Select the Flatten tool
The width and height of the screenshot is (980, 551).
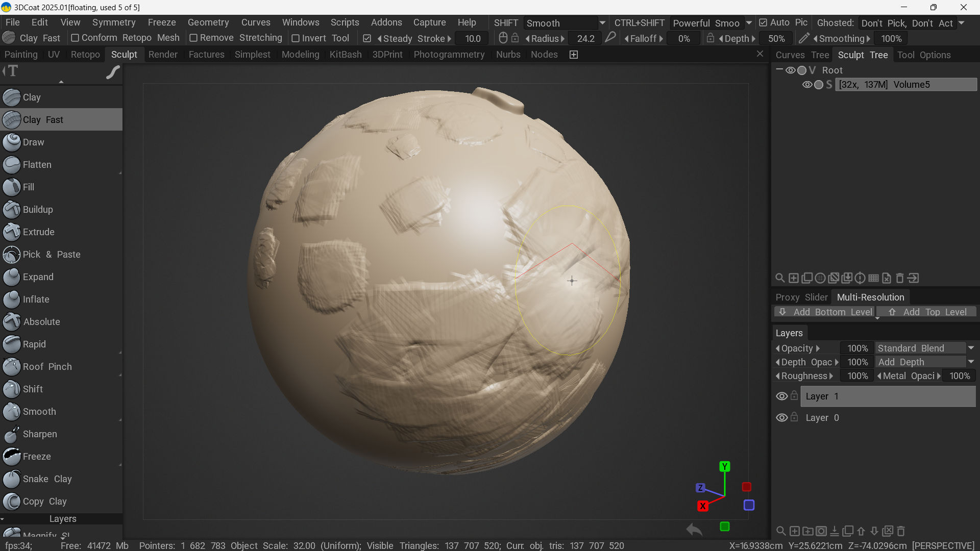[37, 165]
